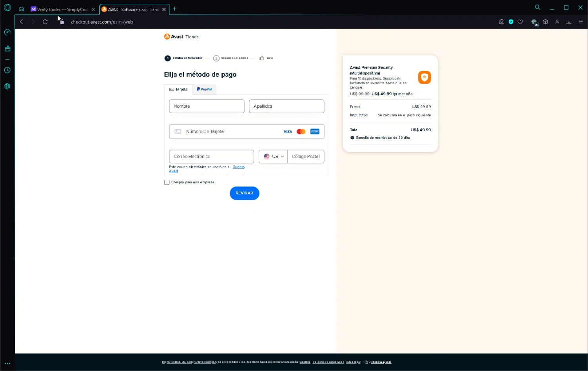Click step 2 Resumen del pedido
Screen dimensions: 588x371
[x=230, y=58]
